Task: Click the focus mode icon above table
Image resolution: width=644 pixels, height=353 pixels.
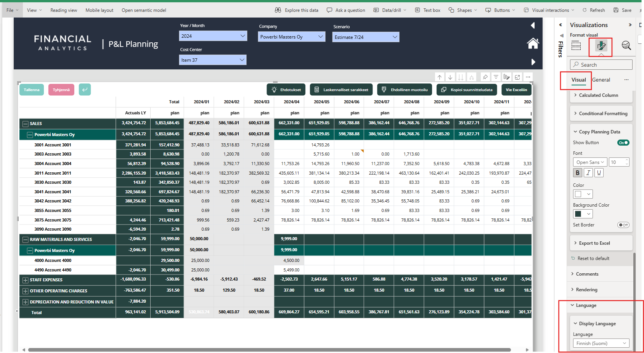Action: coord(517,77)
